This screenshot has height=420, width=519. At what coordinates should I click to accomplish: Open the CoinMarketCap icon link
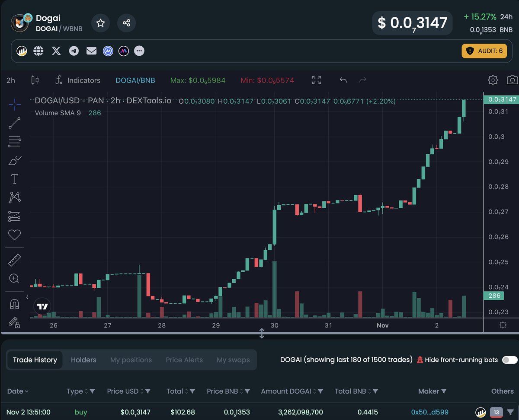pyautogui.click(x=108, y=51)
